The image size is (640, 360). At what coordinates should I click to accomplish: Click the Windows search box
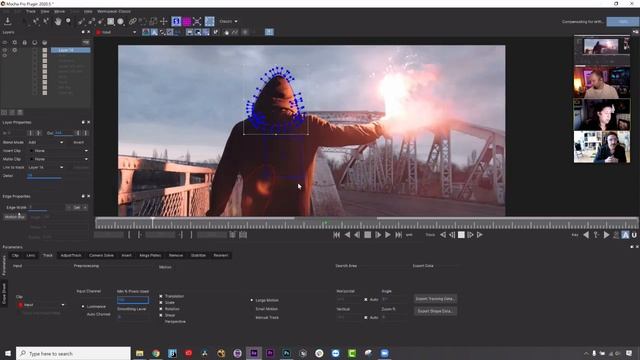click(x=73, y=353)
